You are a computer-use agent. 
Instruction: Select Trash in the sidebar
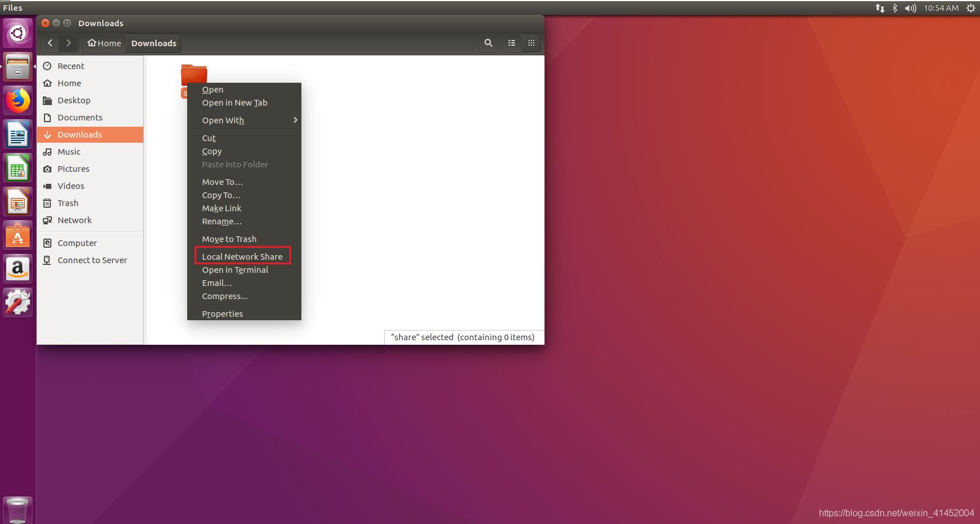coord(68,203)
